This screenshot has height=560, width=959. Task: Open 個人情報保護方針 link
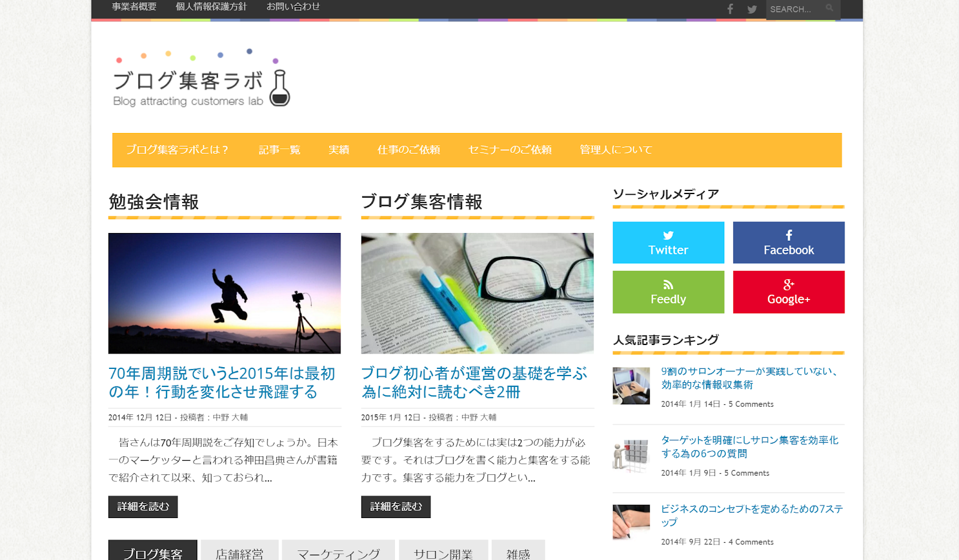click(x=211, y=7)
